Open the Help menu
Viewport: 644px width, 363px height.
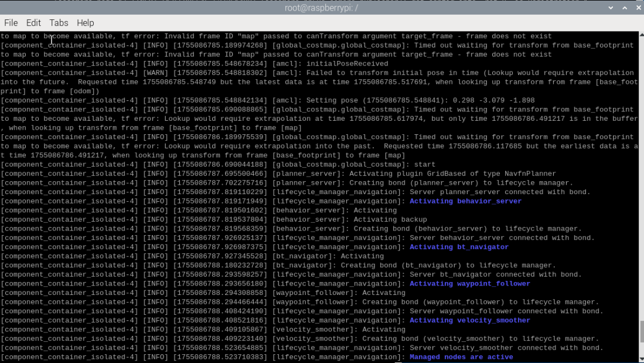(x=85, y=23)
